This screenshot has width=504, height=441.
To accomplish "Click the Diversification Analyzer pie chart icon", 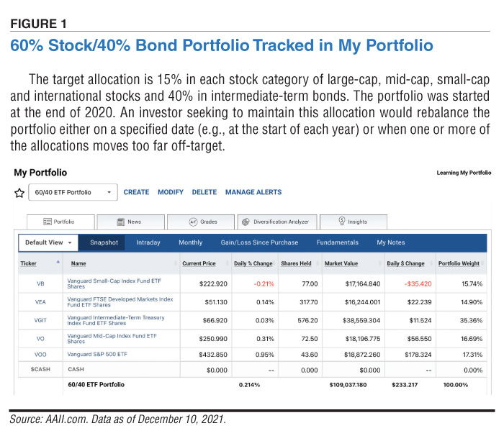I will (x=246, y=222).
